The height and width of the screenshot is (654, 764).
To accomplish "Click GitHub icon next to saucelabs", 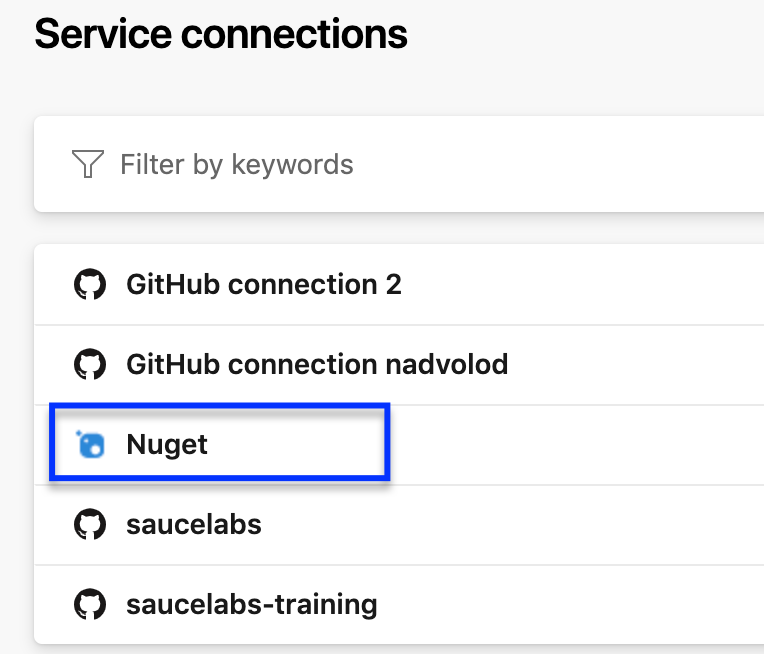I will (x=90, y=524).
